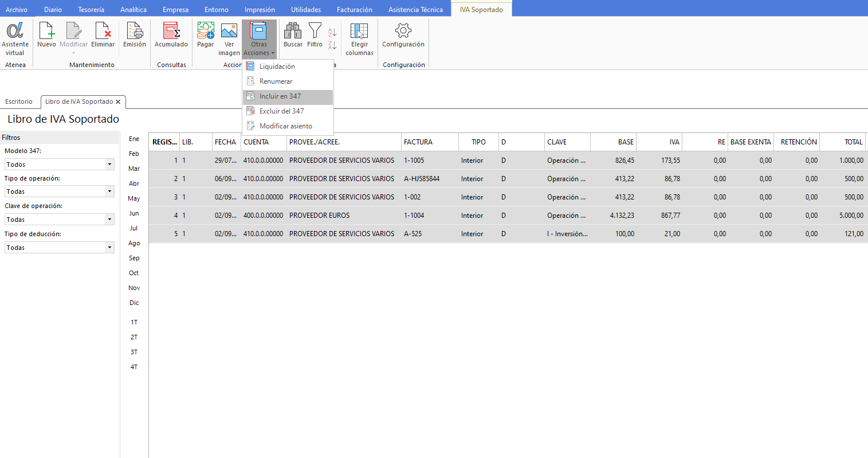868x458 pixels.
Task: Select Incluir en 347 menu entry
Action: tap(288, 96)
